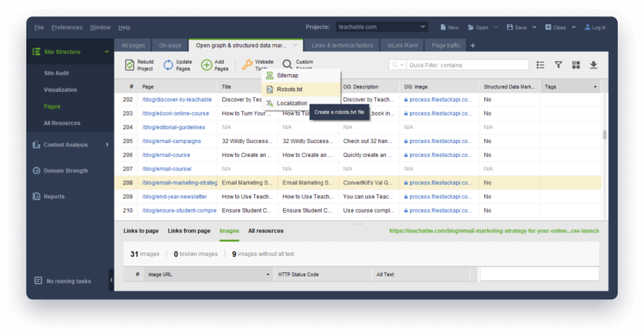Open the Window menu
The image size is (644, 336).
click(x=100, y=28)
